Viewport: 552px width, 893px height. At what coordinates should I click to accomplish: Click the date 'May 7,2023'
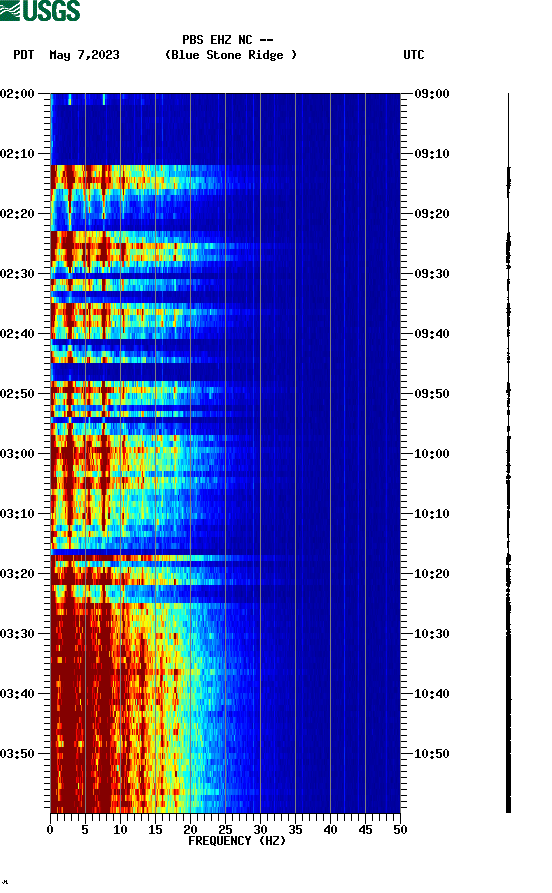click(x=84, y=55)
